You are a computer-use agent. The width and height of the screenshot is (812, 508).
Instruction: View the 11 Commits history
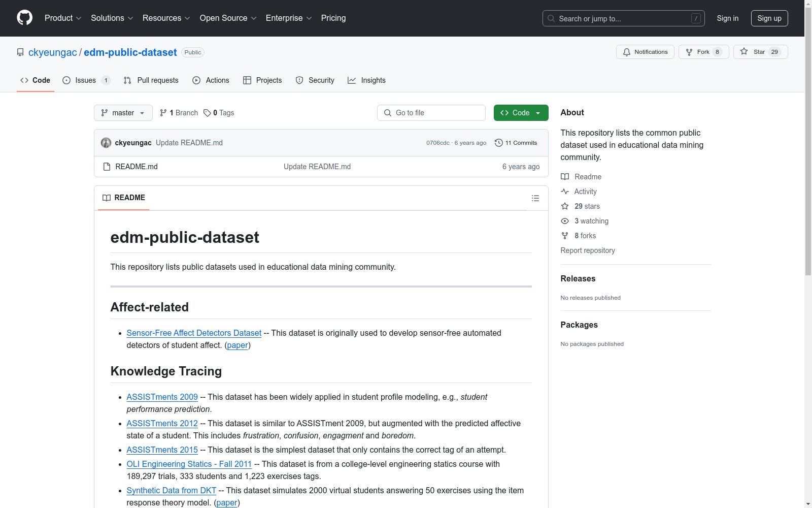516,143
